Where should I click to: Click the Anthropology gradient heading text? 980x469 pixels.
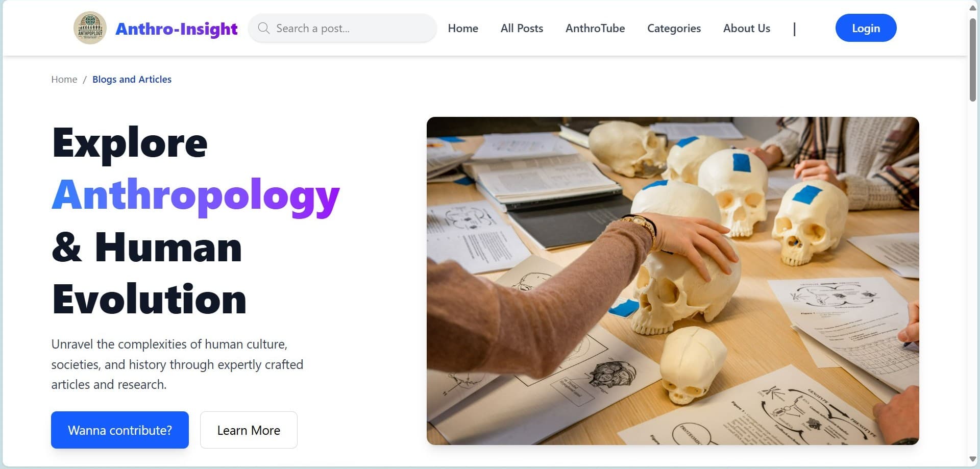[x=196, y=195]
